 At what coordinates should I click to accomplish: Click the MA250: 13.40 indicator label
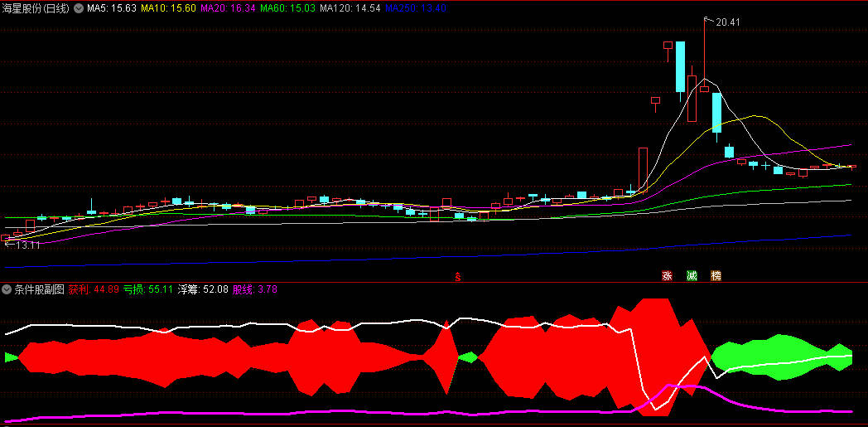click(416, 8)
